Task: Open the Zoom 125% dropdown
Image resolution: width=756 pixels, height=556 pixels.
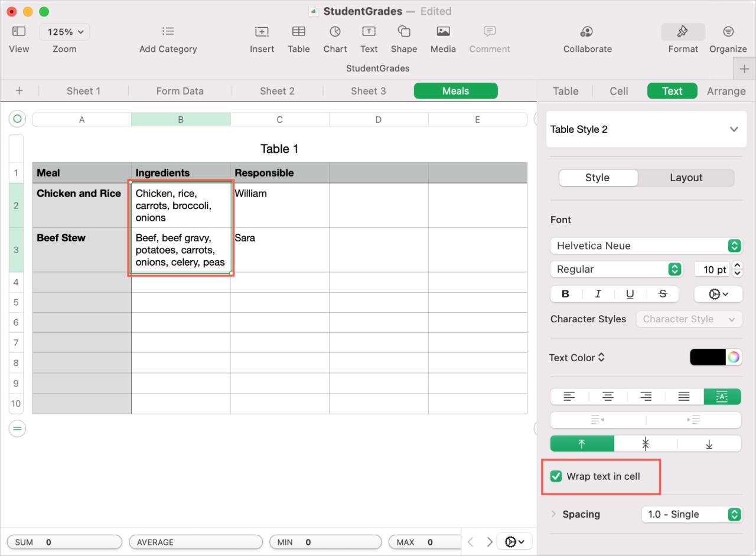Action: [64, 32]
